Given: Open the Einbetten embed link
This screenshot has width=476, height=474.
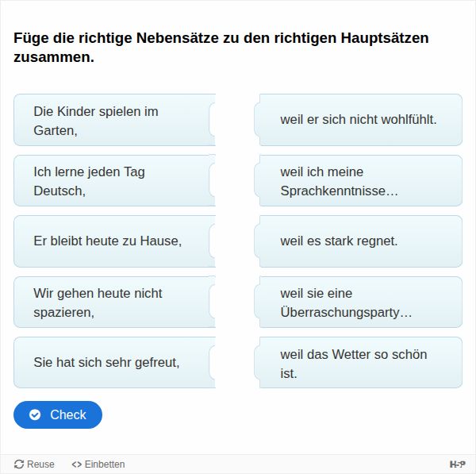Looking at the screenshot, I should pos(98,464).
